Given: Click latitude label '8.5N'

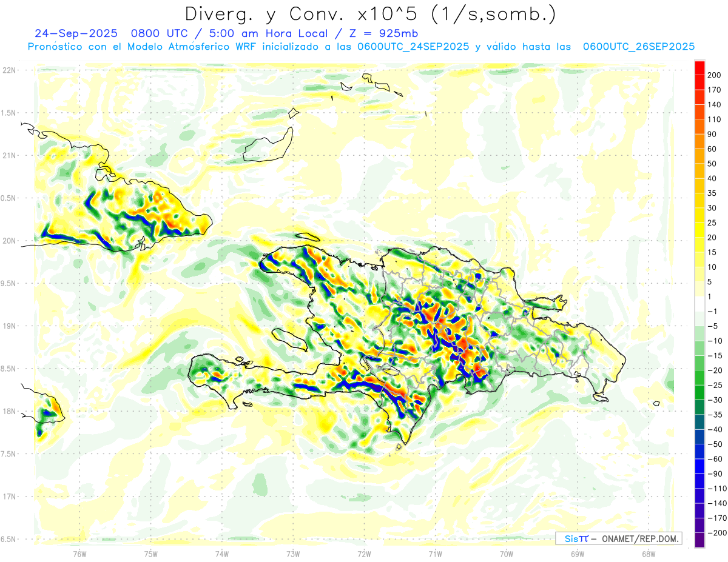Looking at the screenshot, I should point(8,369).
